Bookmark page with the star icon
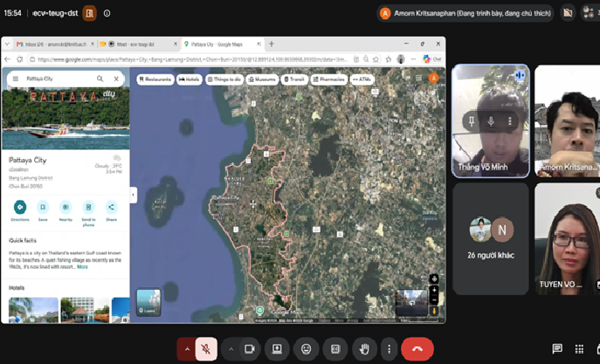This screenshot has height=364, width=600. [376, 59]
